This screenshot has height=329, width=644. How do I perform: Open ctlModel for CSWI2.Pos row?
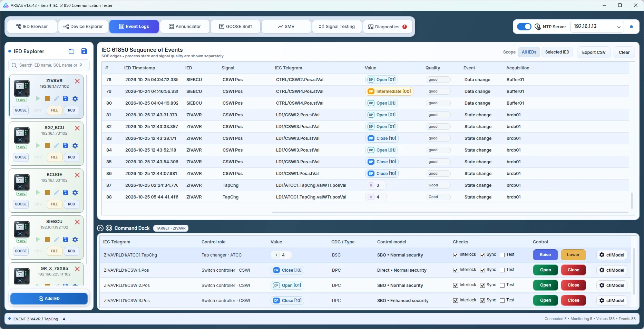pos(612,286)
